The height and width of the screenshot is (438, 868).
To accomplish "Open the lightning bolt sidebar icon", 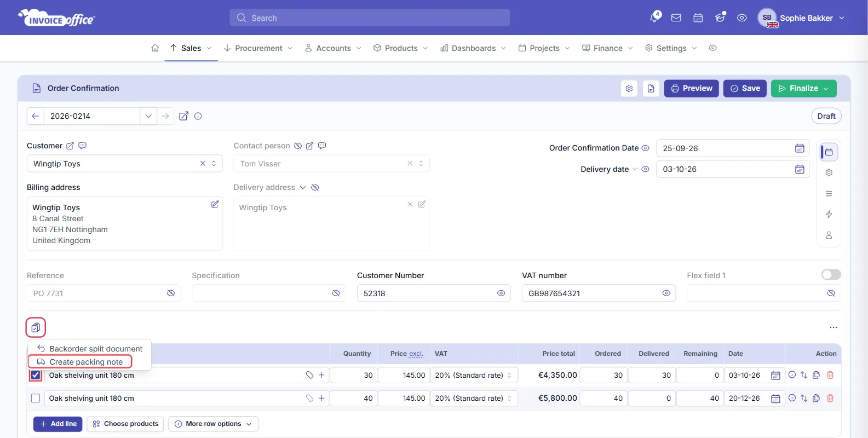I will point(829,214).
